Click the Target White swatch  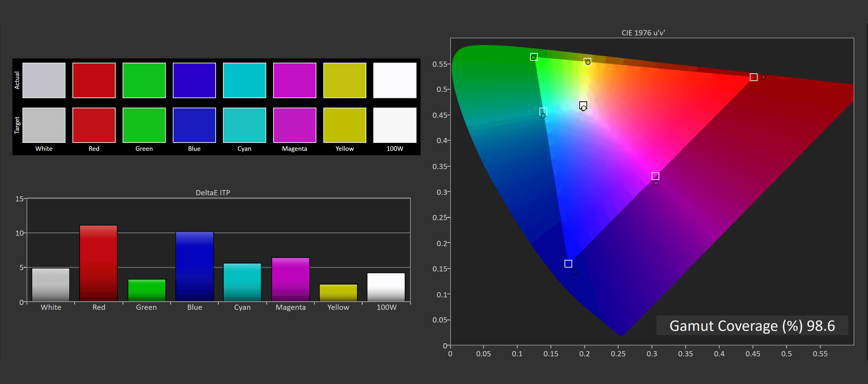click(x=44, y=125)
